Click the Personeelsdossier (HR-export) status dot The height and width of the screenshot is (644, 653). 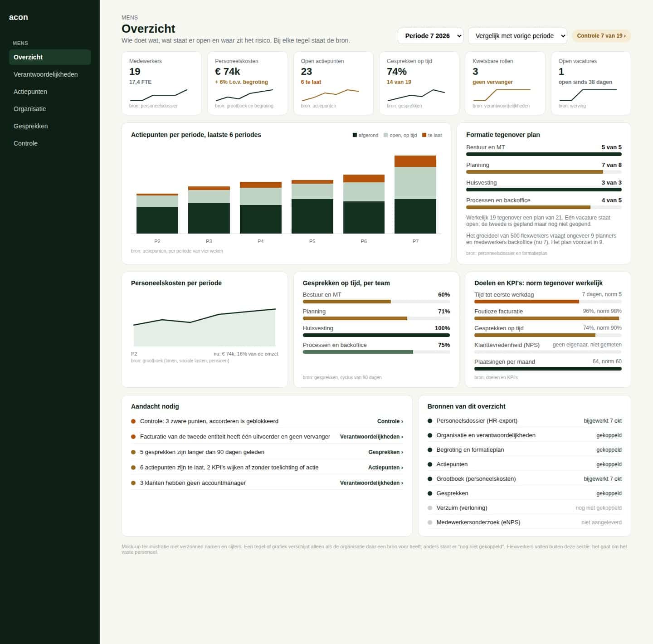(x=430, y=421)
